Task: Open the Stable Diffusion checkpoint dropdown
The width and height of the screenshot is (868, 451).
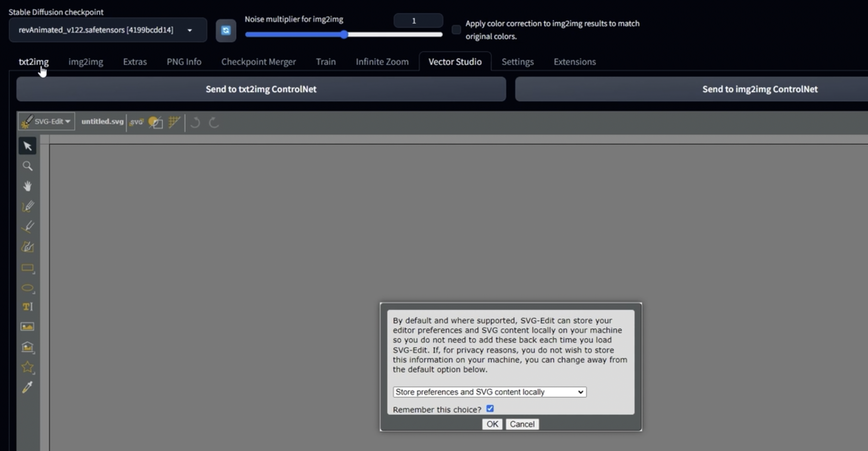Action: point(107,30)
